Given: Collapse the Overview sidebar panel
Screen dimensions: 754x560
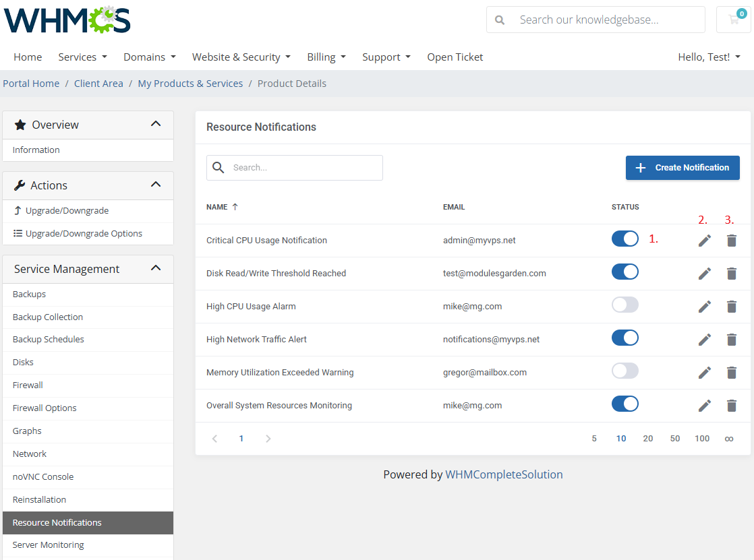Looking at the screenshot, I should pyautogui.click(x=156, y=124).
